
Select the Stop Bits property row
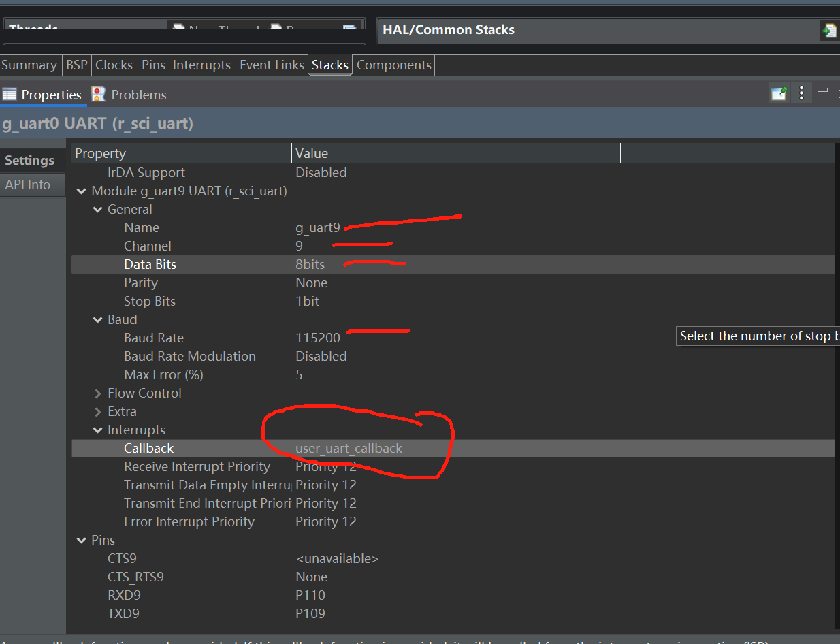453,302
